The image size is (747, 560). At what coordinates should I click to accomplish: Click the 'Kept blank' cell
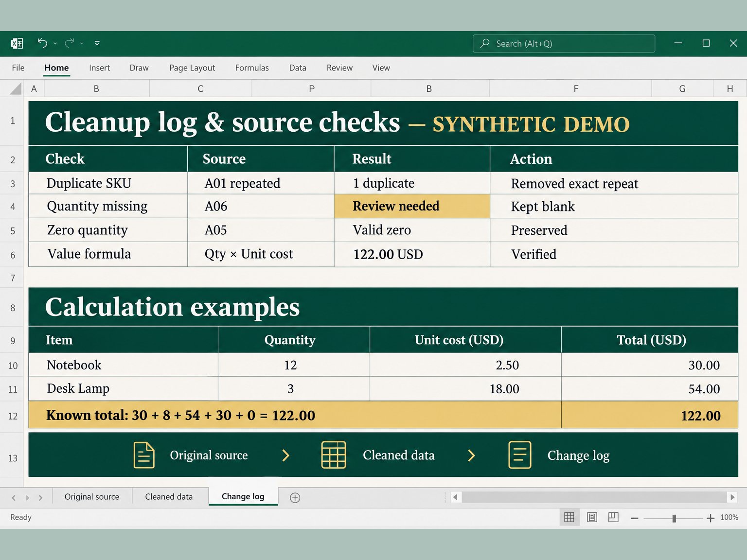click(614, 207)
